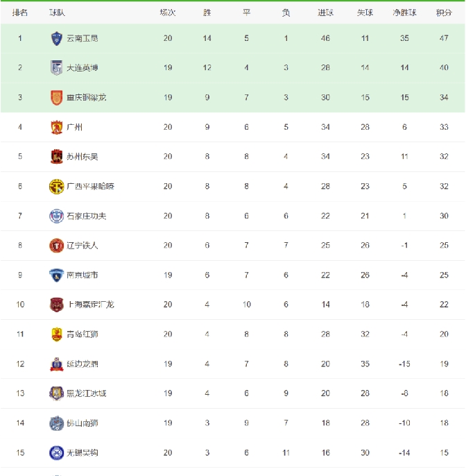
Task: Open the 延边龙鼎 team name link
Action: (x=83, y=364)
